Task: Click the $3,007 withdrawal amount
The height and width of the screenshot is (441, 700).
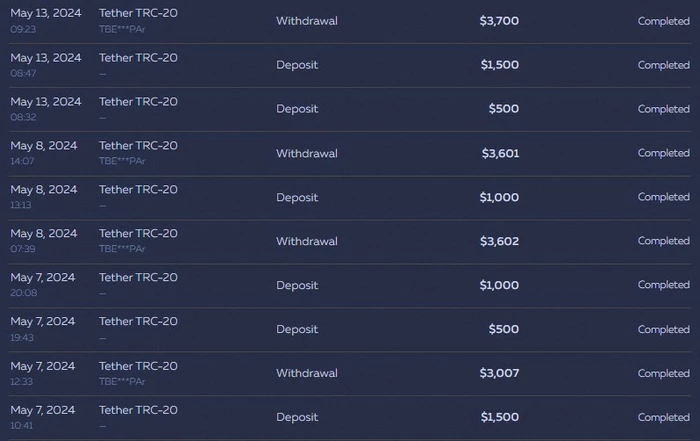Action: click(x=499, y=373)
